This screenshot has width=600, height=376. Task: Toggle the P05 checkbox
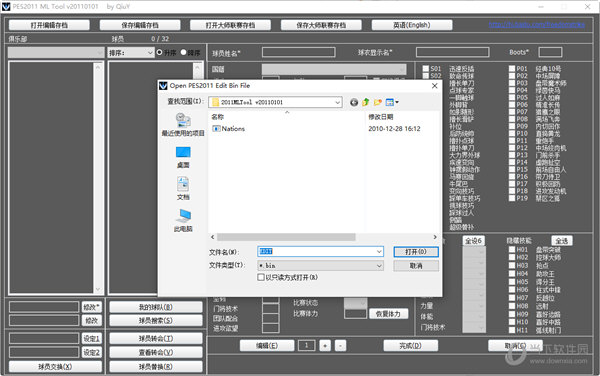[x=512, y=98]
